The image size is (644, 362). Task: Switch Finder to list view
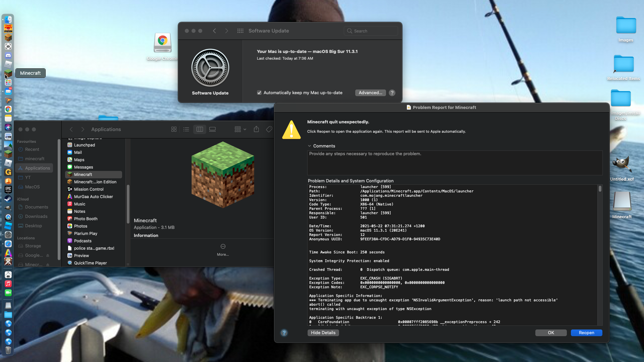coord(186,129)
